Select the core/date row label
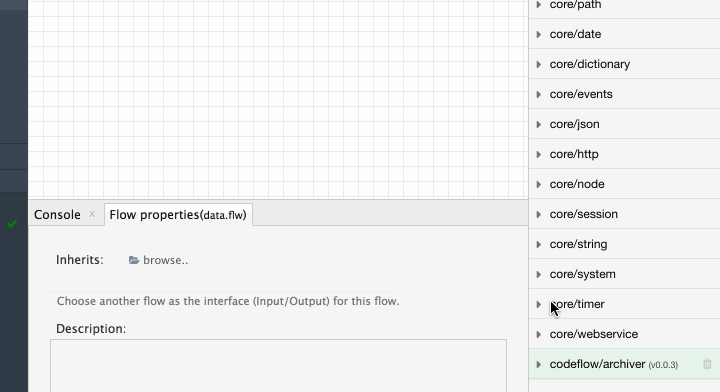720x392 pixels. [x=575, y=34]
